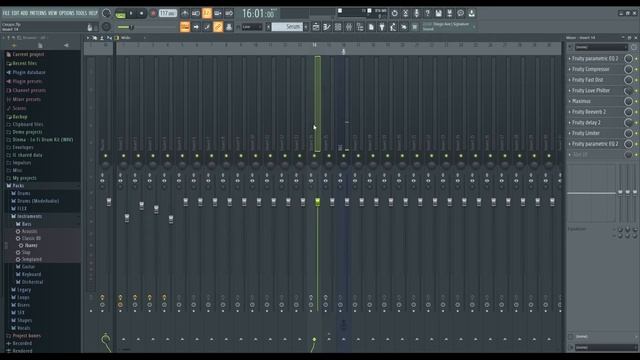Save project with the floppy icon
The image size is (640, 360).
tap(438, 13)
